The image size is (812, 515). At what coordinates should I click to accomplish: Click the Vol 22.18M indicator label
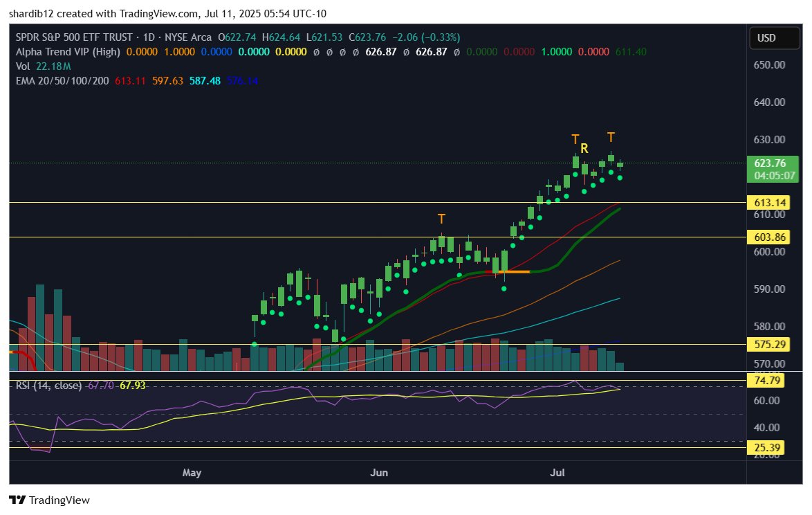click(x=43, y=66)
